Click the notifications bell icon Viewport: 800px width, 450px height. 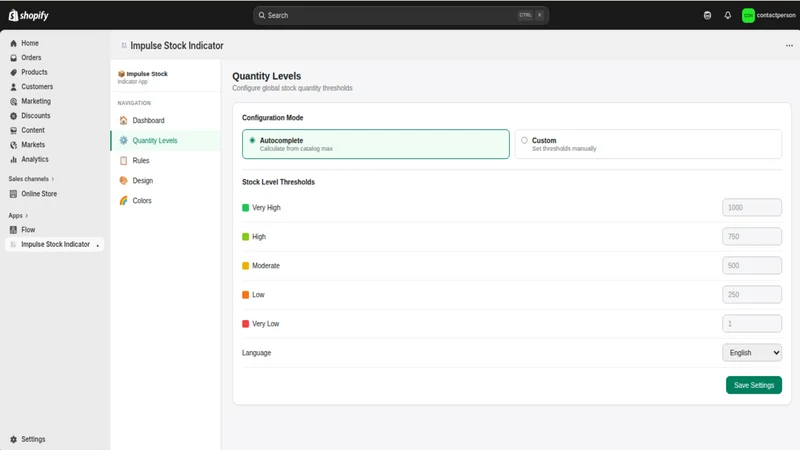728,15
